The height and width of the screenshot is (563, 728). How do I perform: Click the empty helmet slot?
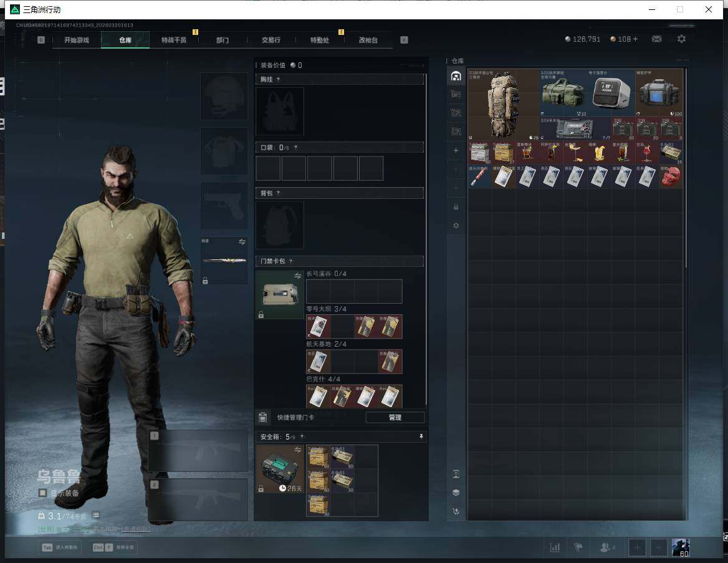pyautogui.click(x=224, y=96)
